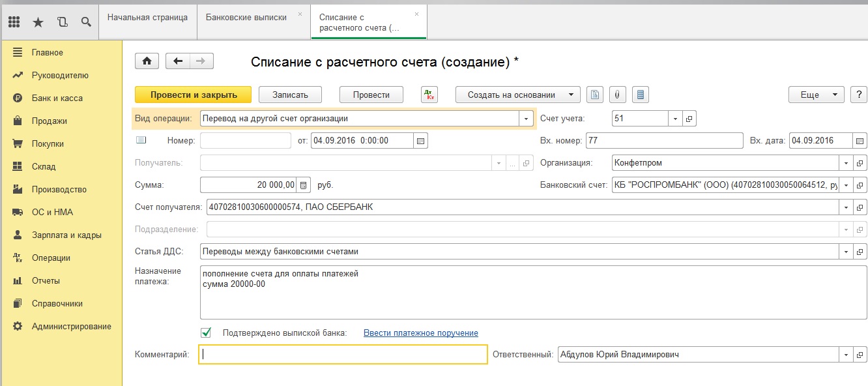868x386 pixels.
Task: Expand the Создать на основании dropdown
Action: pyautogui.click(x=517, y=95)
